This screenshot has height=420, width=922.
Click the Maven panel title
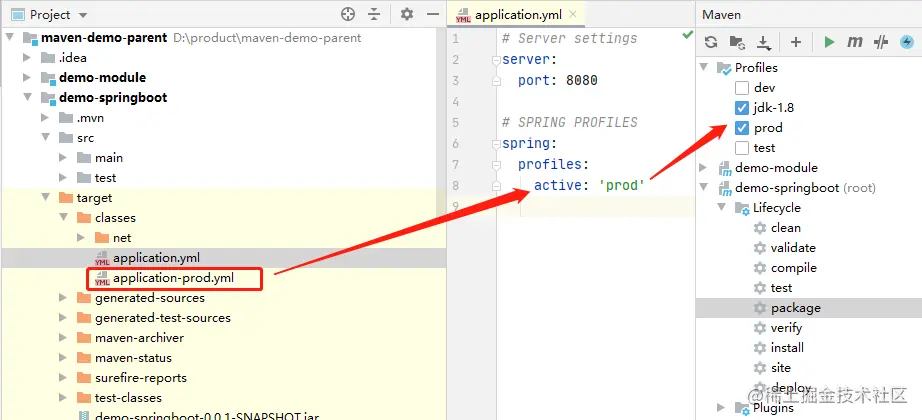(x=721, y=15)
